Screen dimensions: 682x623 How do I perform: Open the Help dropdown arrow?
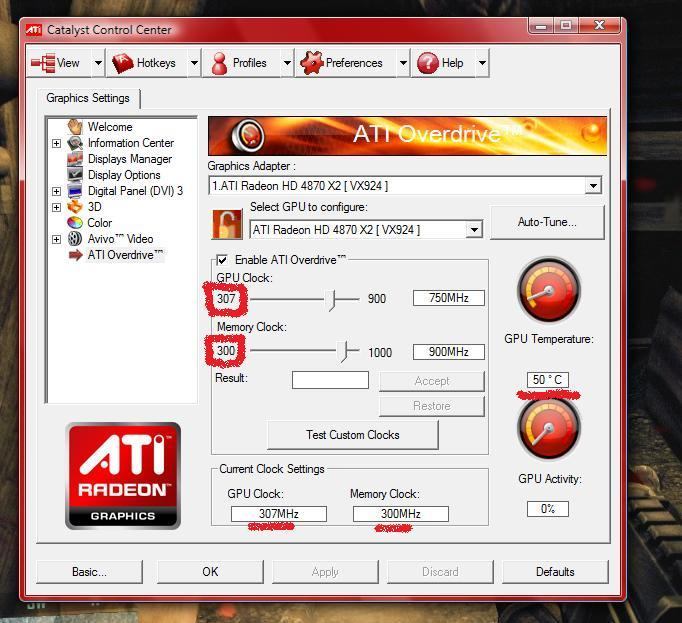[x=482, y=63]
